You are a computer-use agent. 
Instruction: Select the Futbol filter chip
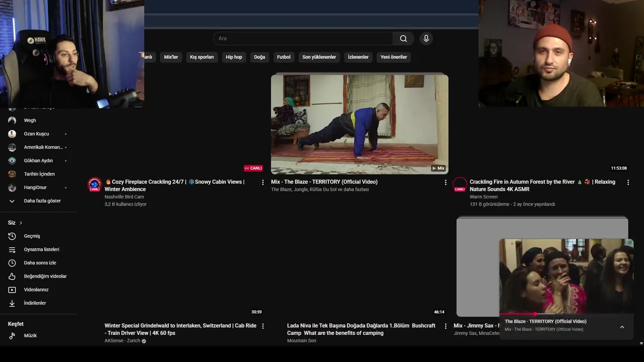[x=284, y=57]
